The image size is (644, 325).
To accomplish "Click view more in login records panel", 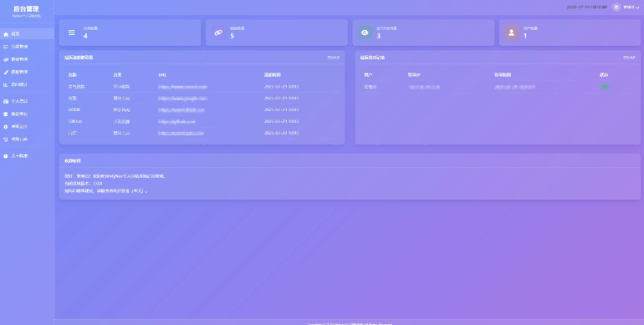I will pyautogui.click(x=629, y=58).
